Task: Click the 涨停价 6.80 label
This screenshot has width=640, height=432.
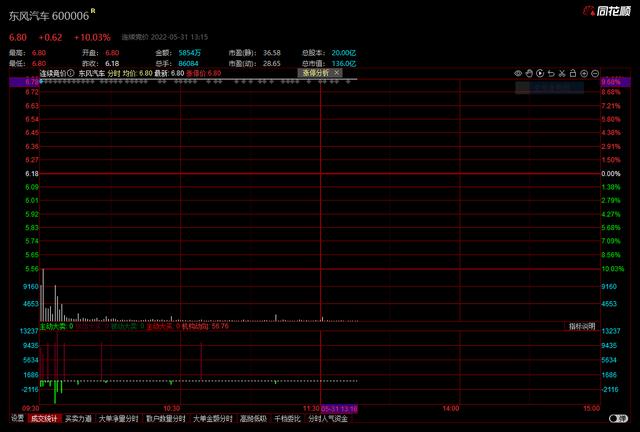Action: 204,73
